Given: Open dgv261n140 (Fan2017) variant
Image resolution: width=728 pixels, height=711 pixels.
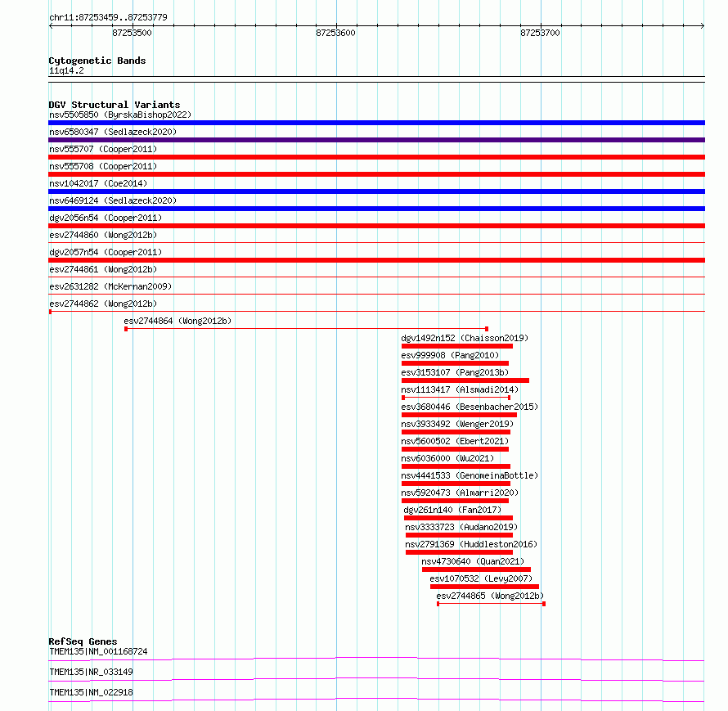Looking at the screenshot, I should 452,510.
